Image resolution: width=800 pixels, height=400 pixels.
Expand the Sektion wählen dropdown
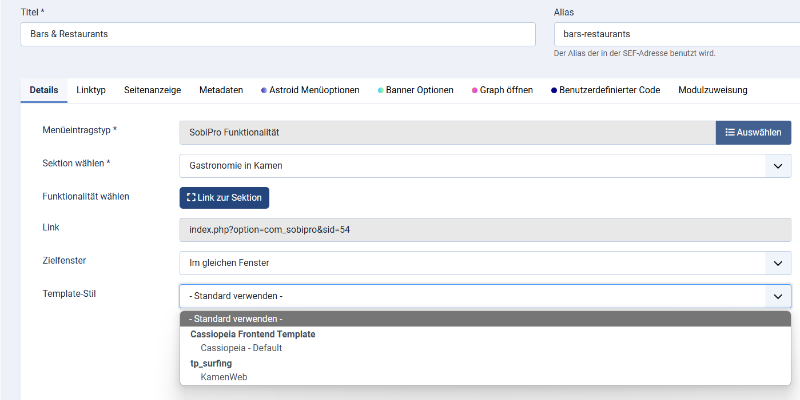point(485,165)
